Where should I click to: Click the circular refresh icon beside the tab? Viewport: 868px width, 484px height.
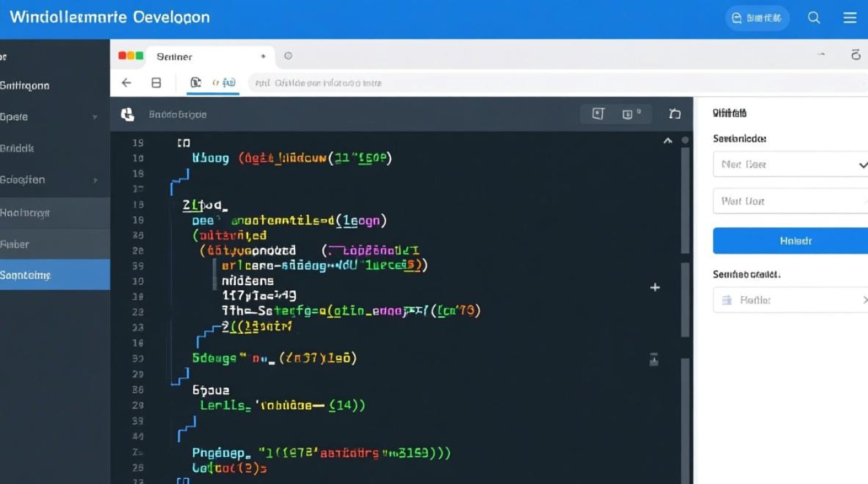click(x=288, y=56)
